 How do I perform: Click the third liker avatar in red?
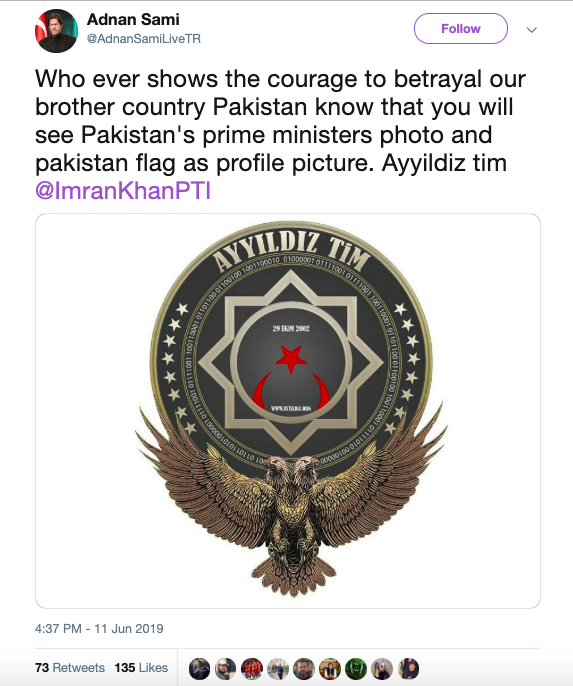pos(252,668)
